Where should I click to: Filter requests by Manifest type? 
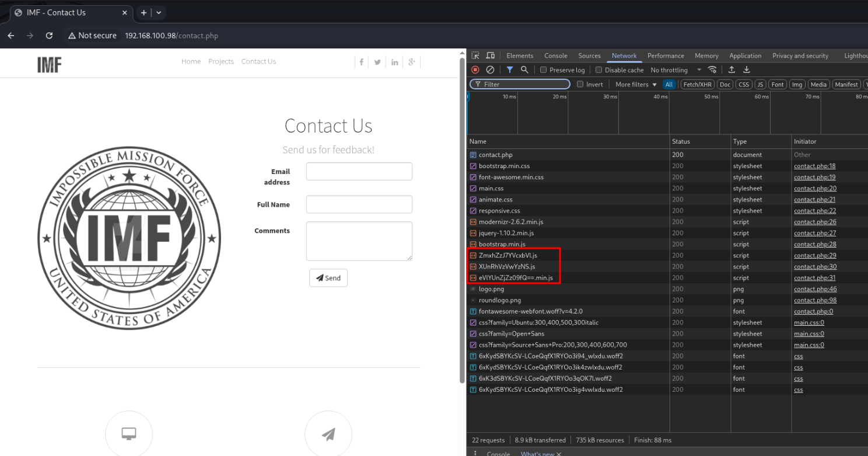[x=846, y=84]
